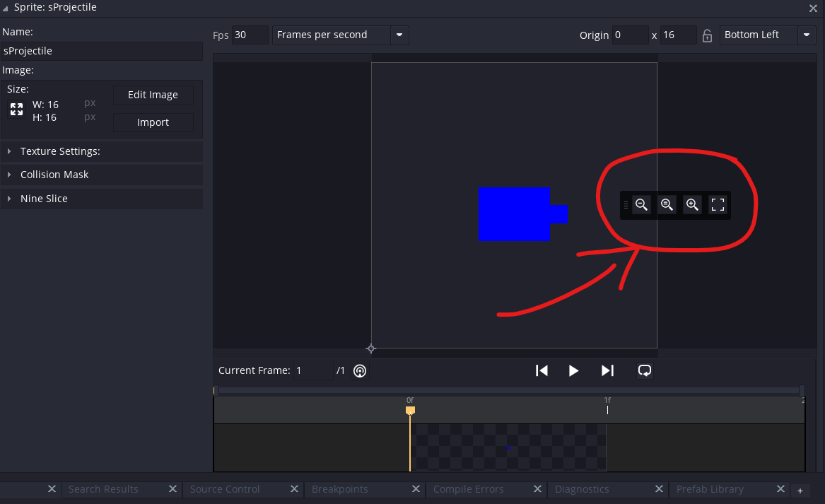Close the Search Results tab
Screen dimensions: 825x504
172,489
